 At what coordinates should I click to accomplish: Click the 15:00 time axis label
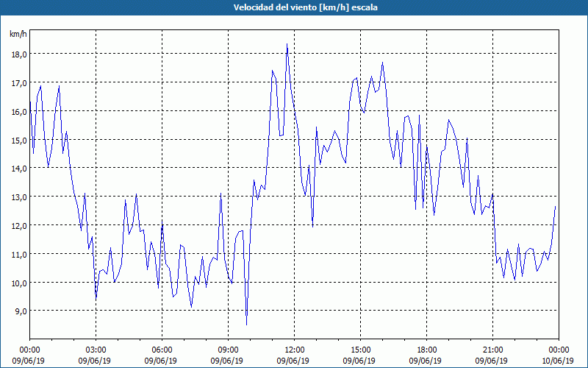(360, 350)
